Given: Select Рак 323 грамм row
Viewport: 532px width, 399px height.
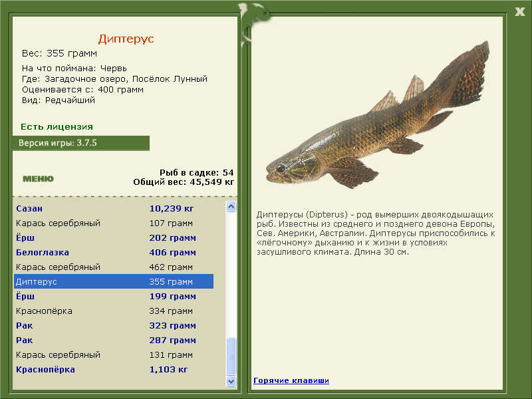Looking at the screenshot, I should [114, 325].
